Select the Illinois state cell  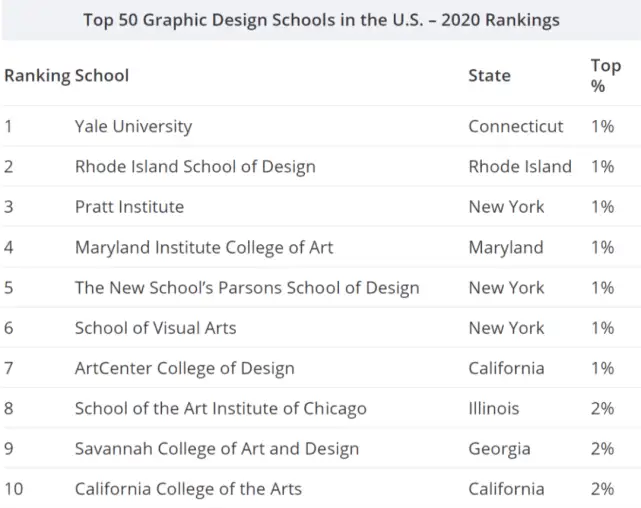[x=491, y=408]
